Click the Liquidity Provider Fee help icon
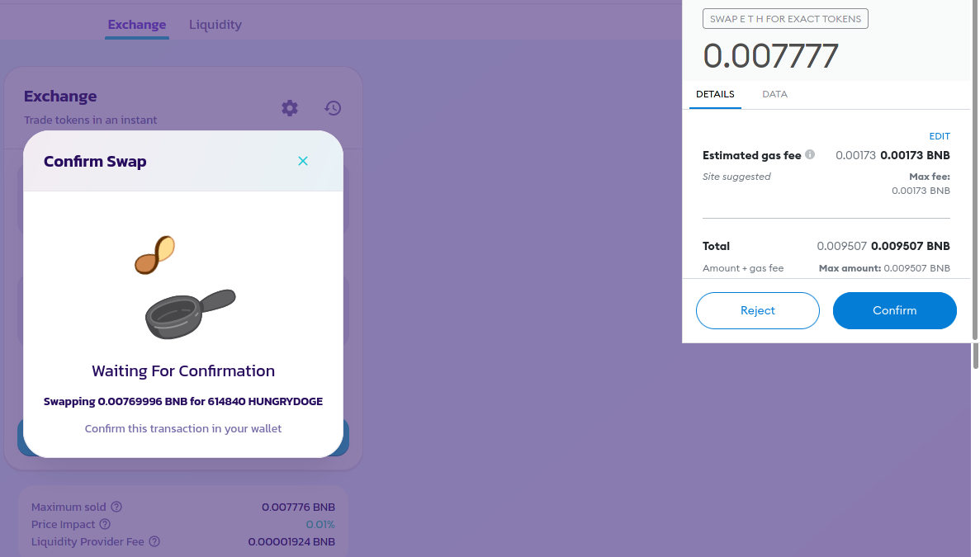 pyautogui.click(x=154, y=541)
